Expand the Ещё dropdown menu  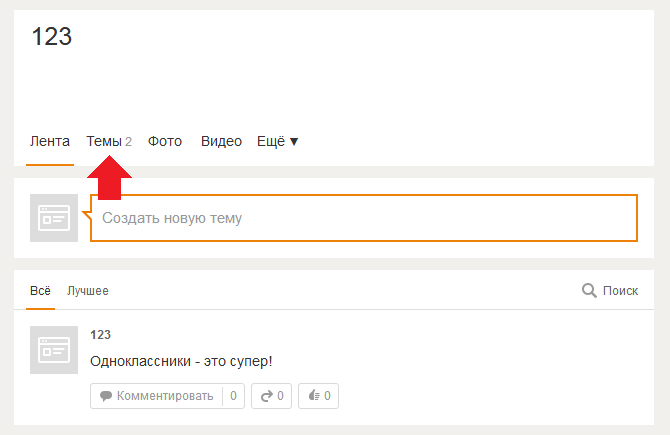(x=277, y=141)
